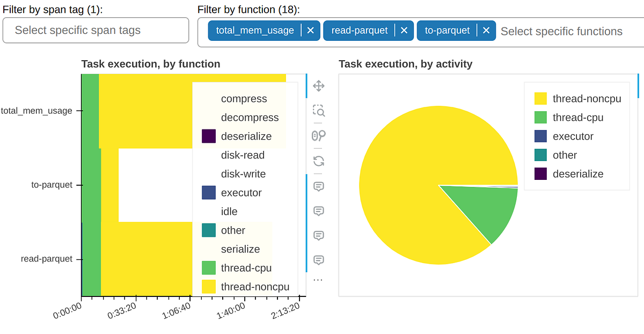Click inside the Select specific span tags field
644x334 pixels.
pos(96,31)
